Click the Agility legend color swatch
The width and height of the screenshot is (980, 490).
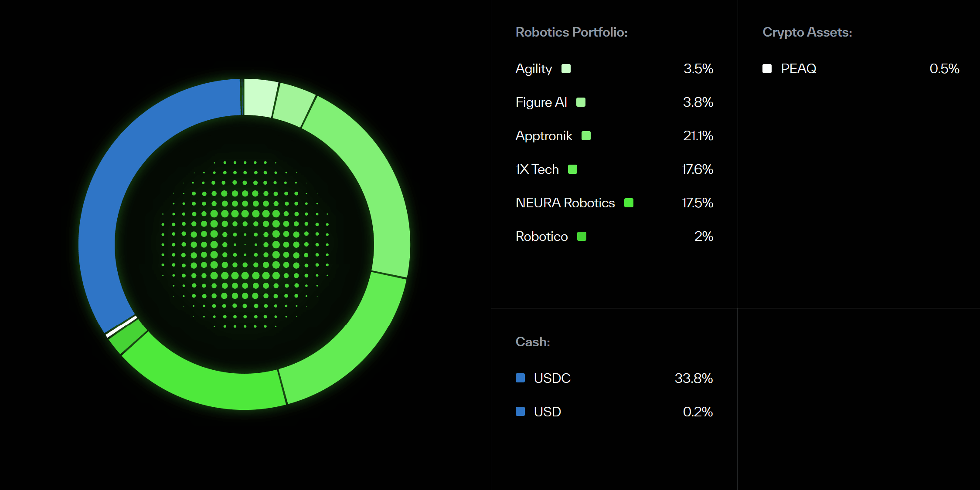(x=566, y=69)
